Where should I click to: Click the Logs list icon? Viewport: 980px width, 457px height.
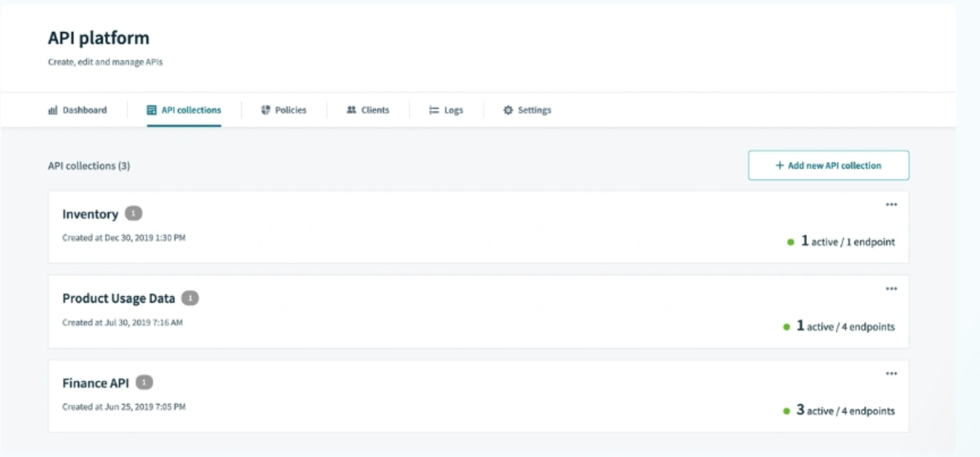tap(434, 110)
